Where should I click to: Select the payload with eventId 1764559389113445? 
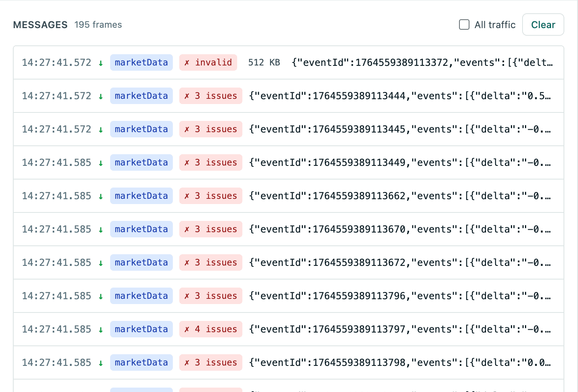(400, 129)
